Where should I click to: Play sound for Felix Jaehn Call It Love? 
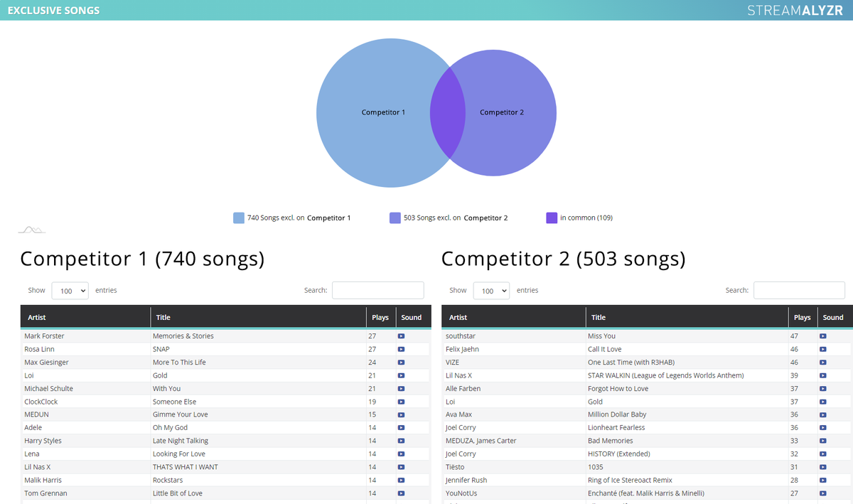point(823,349)
